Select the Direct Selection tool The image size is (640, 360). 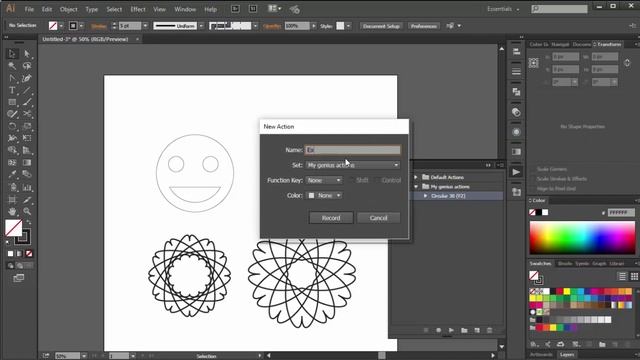pyautogui.click(x=27, y=53)
